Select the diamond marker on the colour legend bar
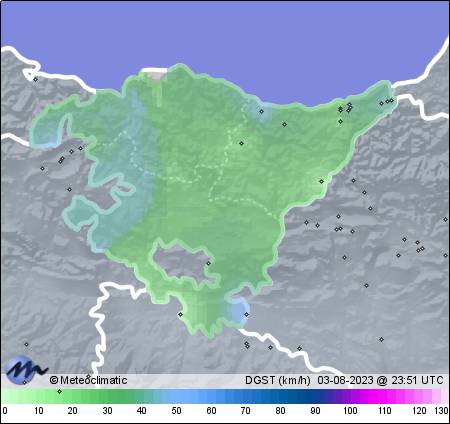The width and height of the screenshot is (450, 424). (x=60, y=391)
